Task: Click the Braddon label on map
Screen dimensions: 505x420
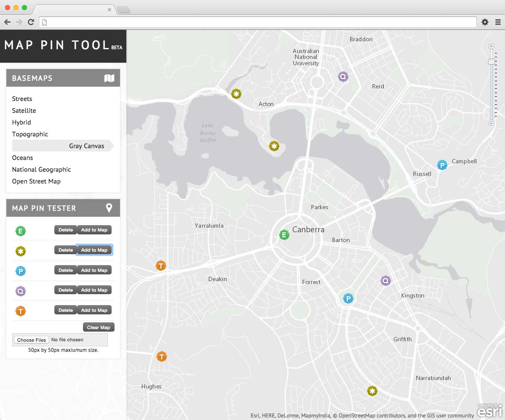Action: coord(361,39)
